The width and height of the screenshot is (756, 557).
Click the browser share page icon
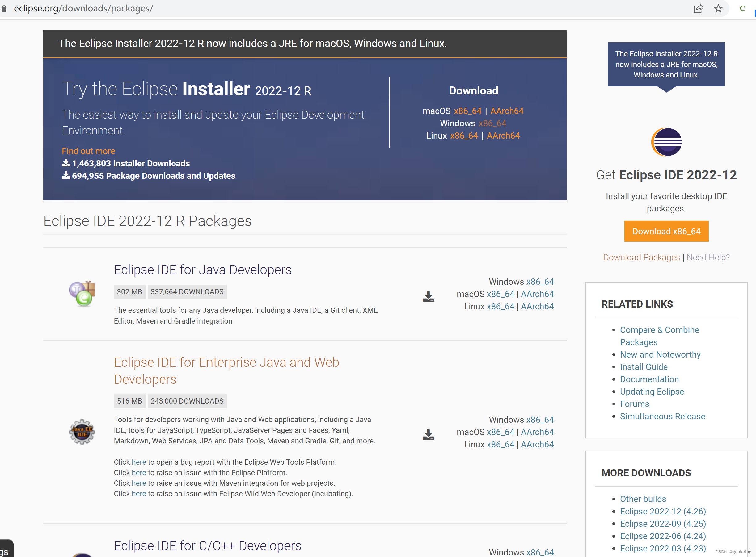[698, 8]
